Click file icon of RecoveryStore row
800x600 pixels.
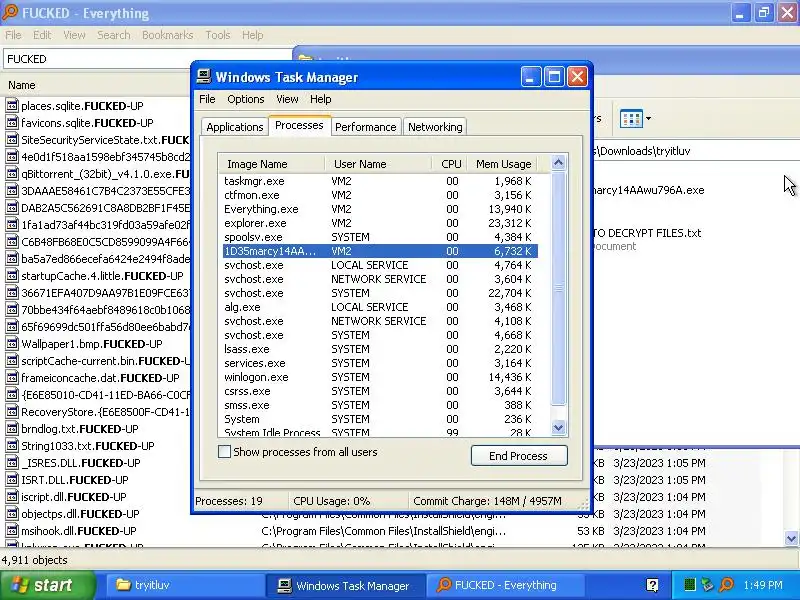pyautogui.click(x=12, y=412)
